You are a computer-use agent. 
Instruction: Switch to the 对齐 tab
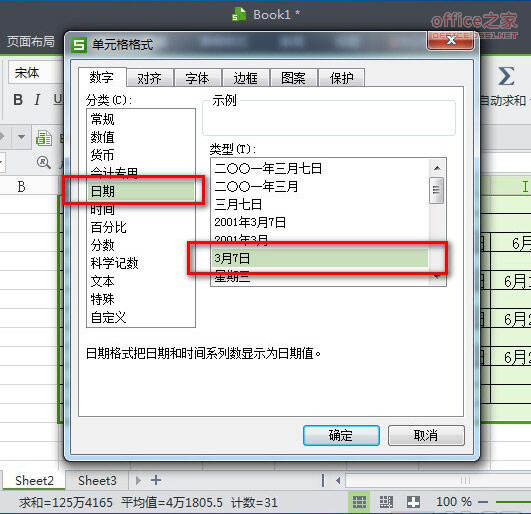[x=150, y=78]
